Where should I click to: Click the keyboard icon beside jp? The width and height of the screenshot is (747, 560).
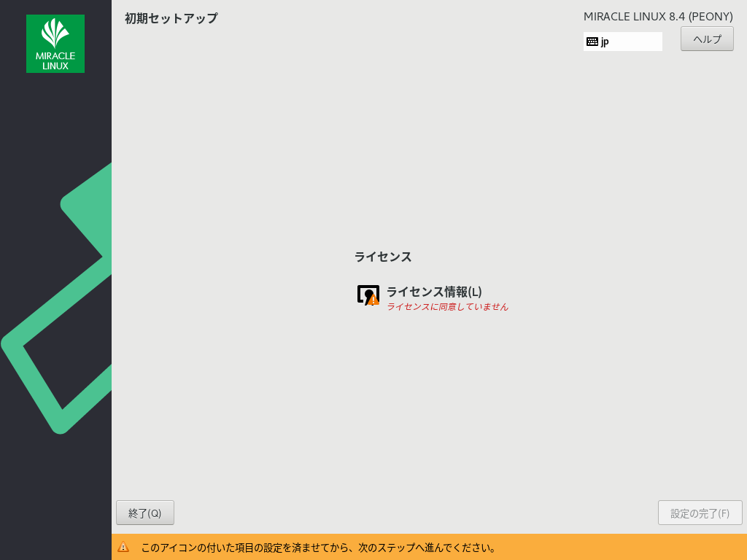point(592,42)
